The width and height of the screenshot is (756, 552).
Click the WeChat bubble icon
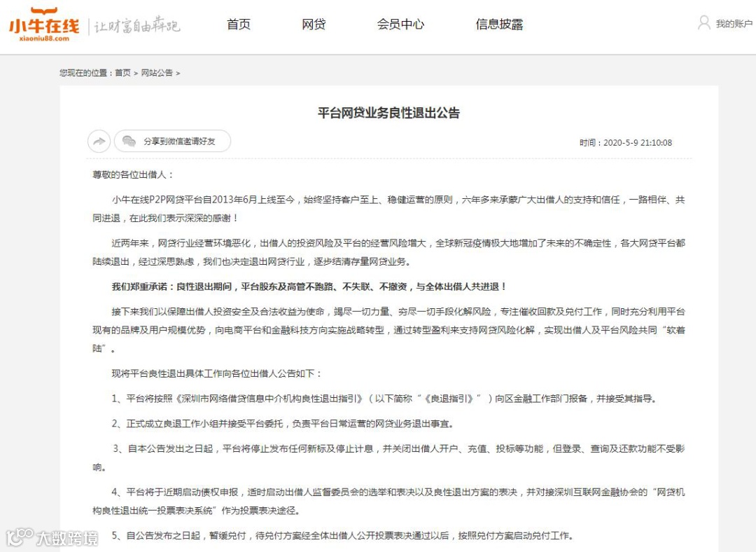[x=129, y=141]
